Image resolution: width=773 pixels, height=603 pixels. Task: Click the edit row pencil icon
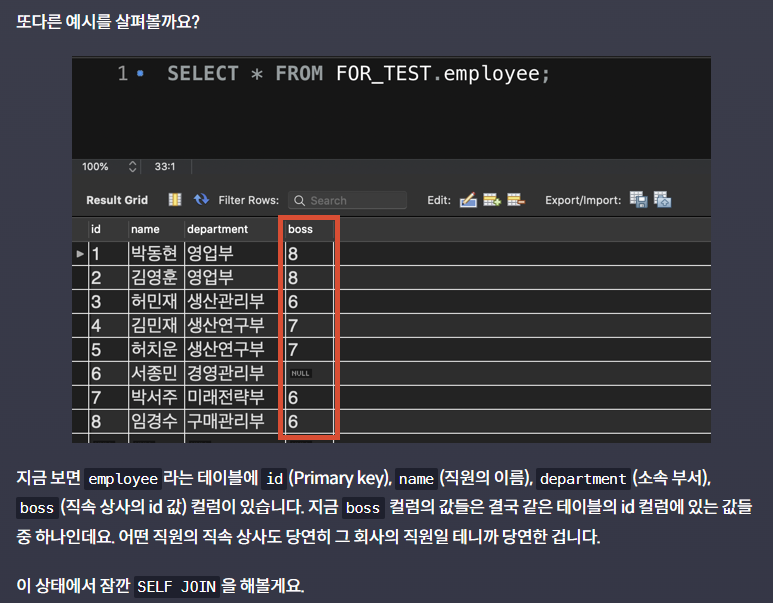tap(468, 200)
